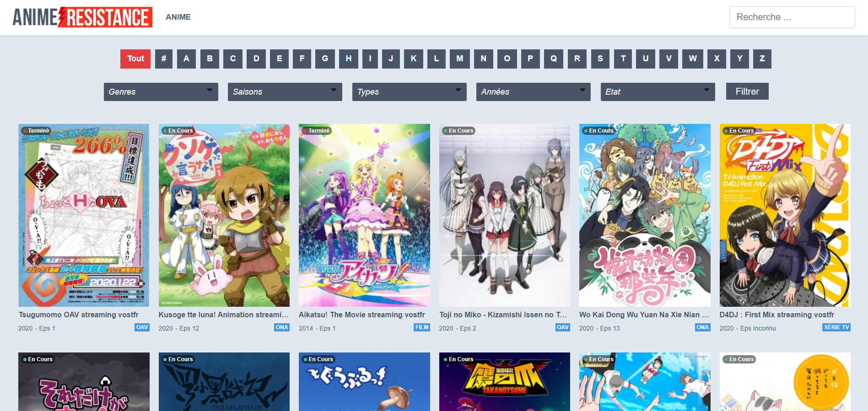Viewport: 868px width, 411px height.
Task: Open the Takanotsume poster in second row
Action: point(505,382)
